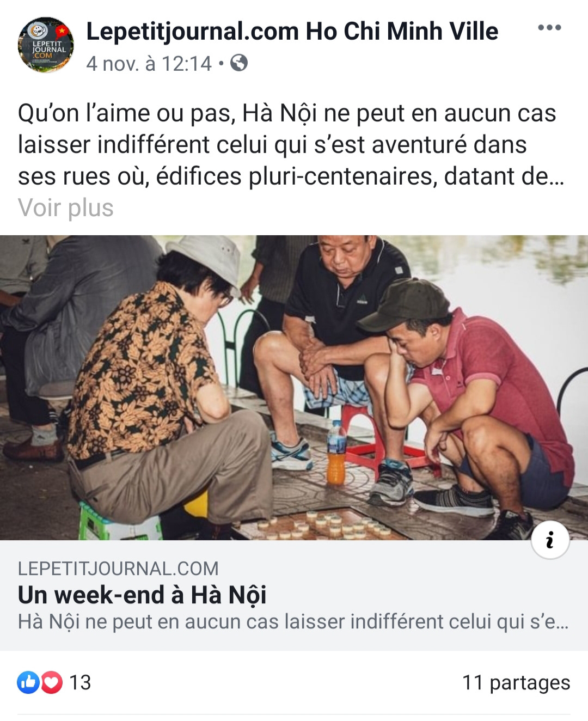Click the LEPETITJOURNAL.COM domain label
The height and width of the screenshot is (721, 588).
coord(118,569)
